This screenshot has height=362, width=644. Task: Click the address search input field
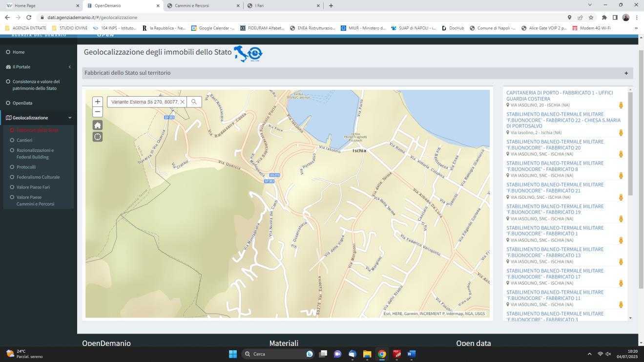[144, 102]
